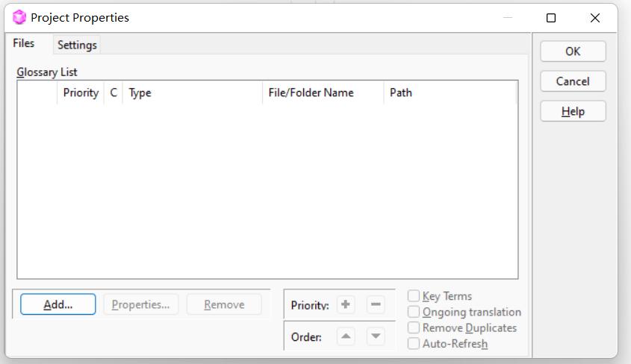Open Help for Project Properties
Screen dimensions: 631x364
[573, 111]
